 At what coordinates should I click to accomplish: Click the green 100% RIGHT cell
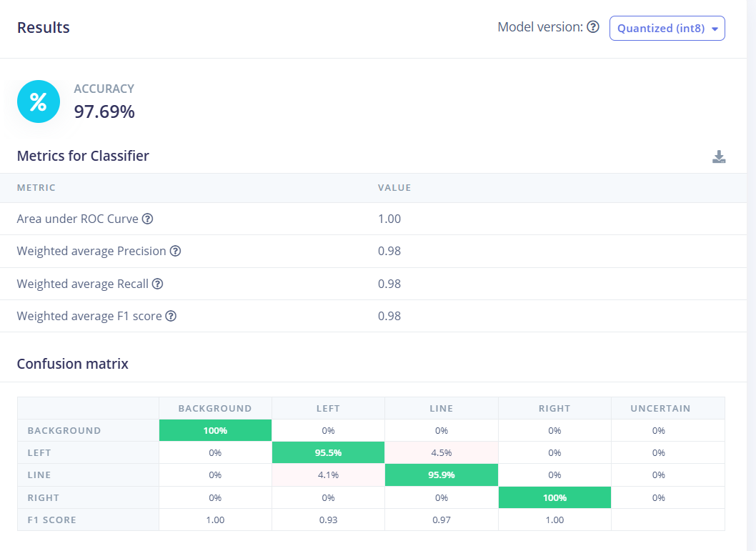coord(554,497)
